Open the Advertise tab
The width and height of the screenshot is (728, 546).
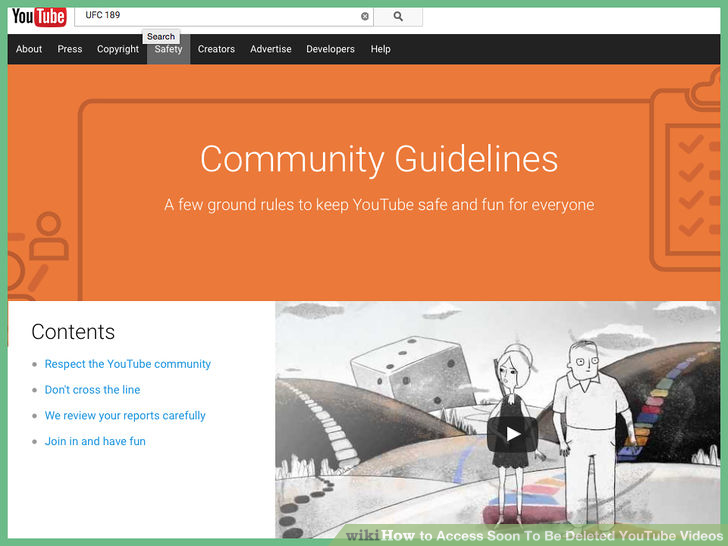tap(271, 49)
